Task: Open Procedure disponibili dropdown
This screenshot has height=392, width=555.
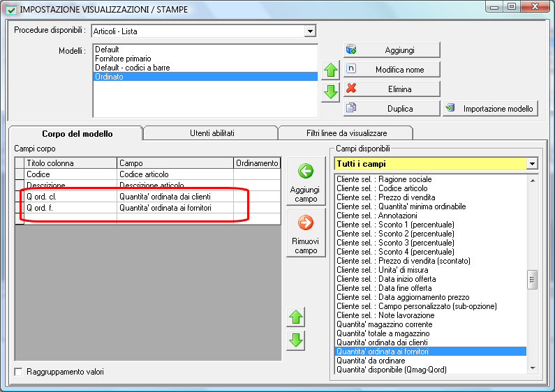Action: coord(310,31)
